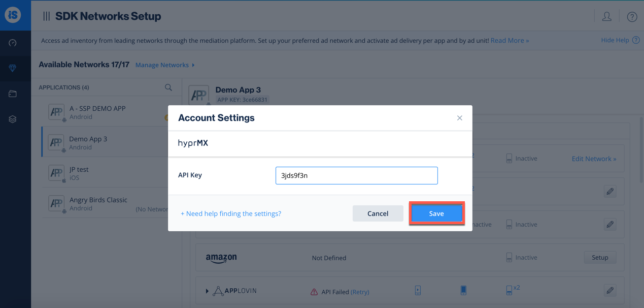Image resolution: width=644 pixels, height=308 pixels.
Task: Toggle the side menu with three-bars icon
Action: pos(46,16)
